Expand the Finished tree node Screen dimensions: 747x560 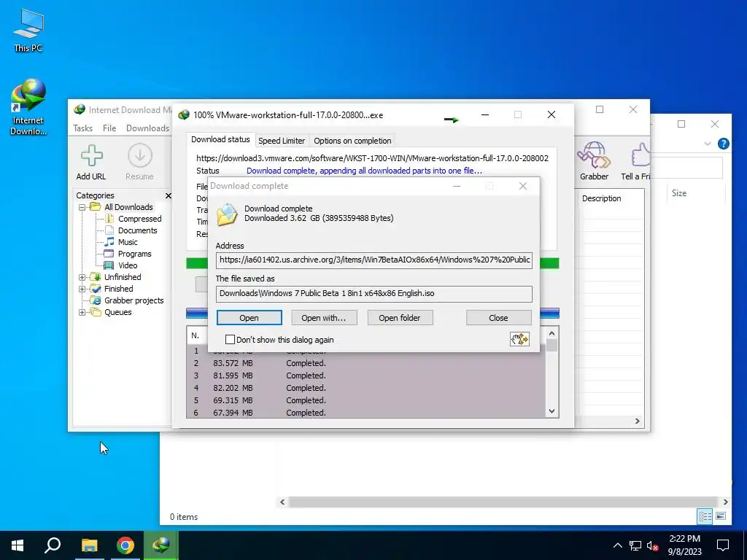coord(82,289)
